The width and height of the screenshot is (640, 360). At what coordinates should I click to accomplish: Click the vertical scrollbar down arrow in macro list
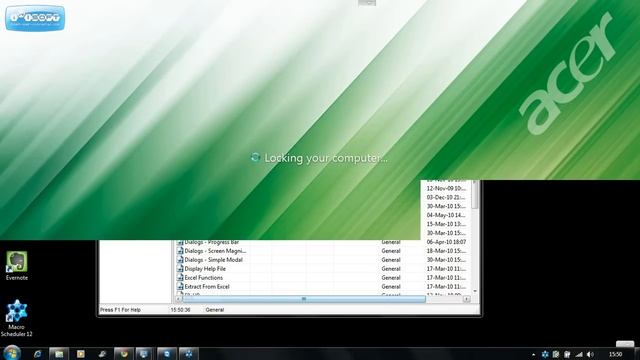(475, 291)
